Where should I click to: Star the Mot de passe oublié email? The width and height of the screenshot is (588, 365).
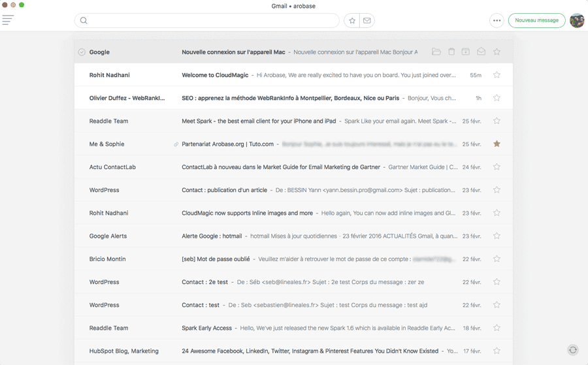(x=497, y=259)
